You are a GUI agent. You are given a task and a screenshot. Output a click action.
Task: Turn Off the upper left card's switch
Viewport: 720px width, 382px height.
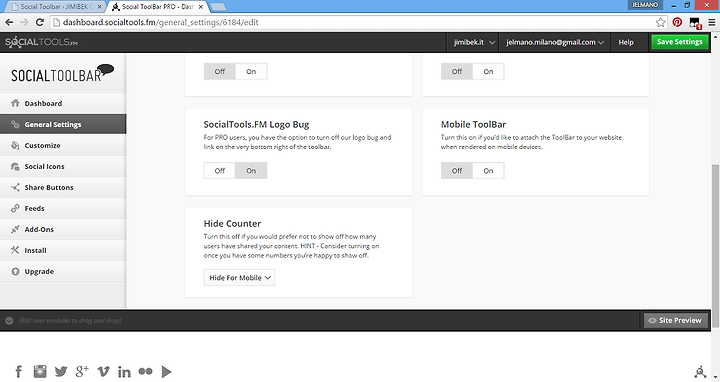(219, 71)
